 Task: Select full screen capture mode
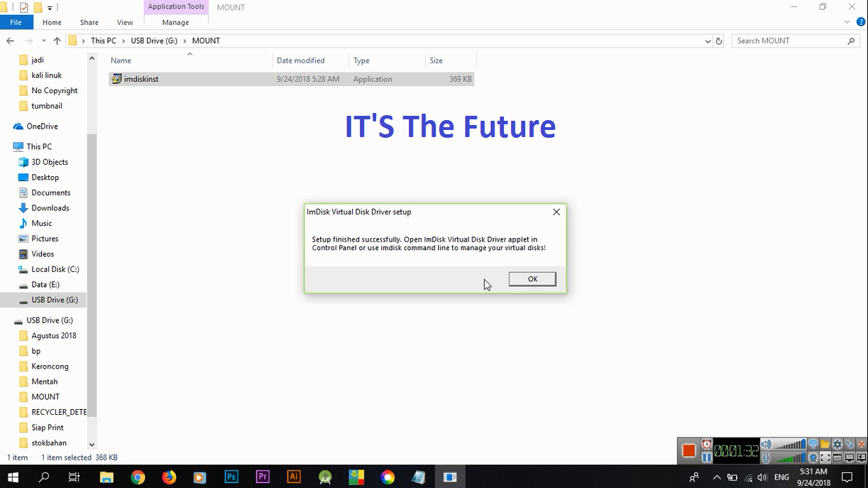825,457
